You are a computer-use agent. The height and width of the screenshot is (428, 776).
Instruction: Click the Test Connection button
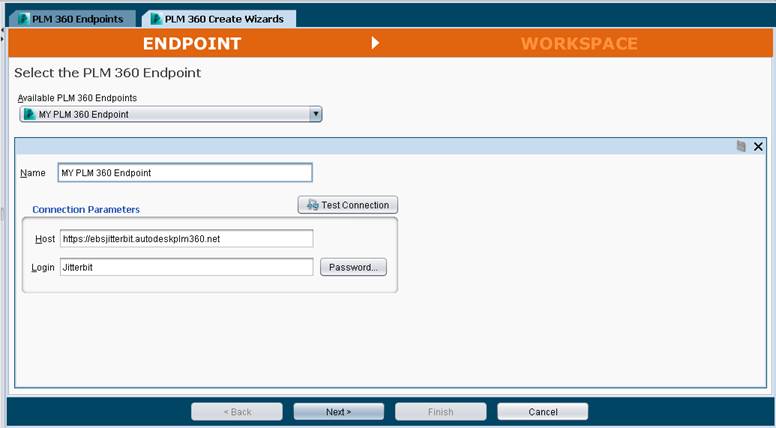point(348,205)
